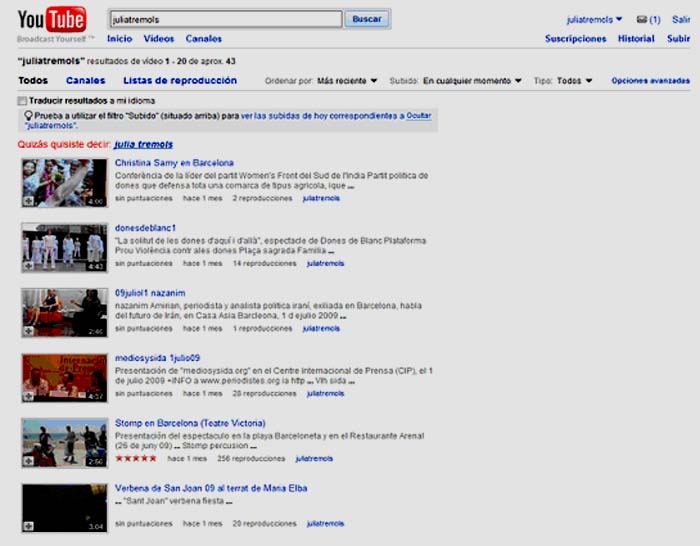Open Stomp en Barcelona (Teatre Victoria) title
This screenshot has width=700, height=546.
[x=190, y=423]
